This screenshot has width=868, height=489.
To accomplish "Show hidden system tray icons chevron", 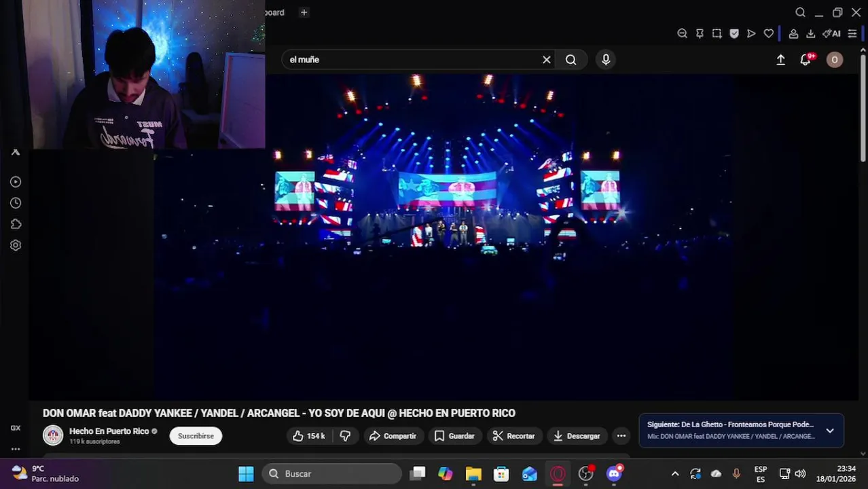I will [x=674, y=473].
